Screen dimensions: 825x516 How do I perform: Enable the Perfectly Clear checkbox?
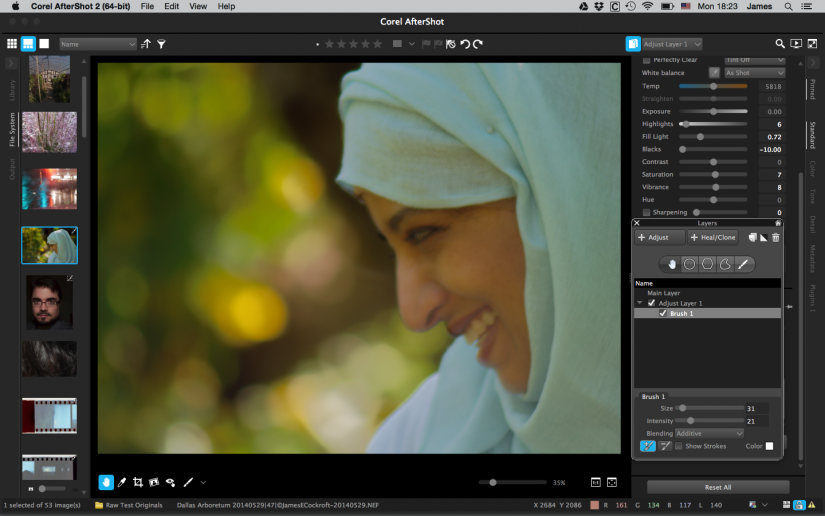tap(646, 60)
